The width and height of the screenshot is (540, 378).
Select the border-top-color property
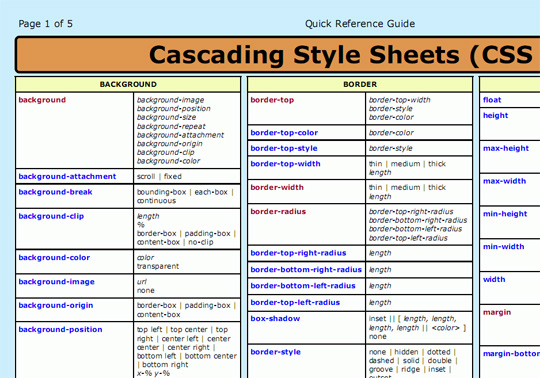284,133
